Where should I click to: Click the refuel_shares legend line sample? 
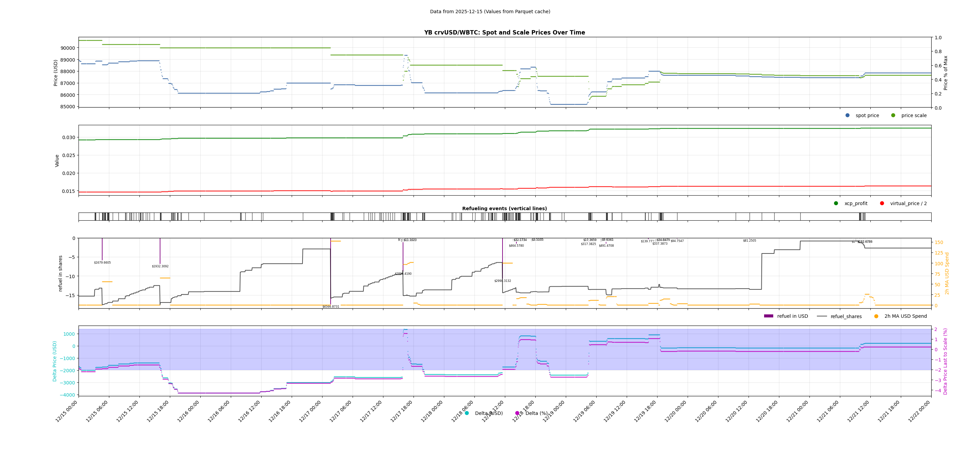pyautogui.click(x=822, y=316)
